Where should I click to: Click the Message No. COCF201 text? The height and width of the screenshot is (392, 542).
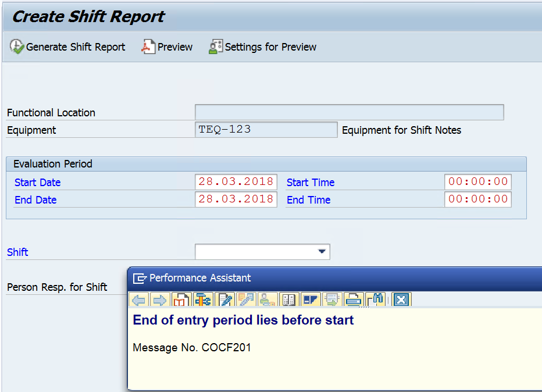tap(192, 347)
